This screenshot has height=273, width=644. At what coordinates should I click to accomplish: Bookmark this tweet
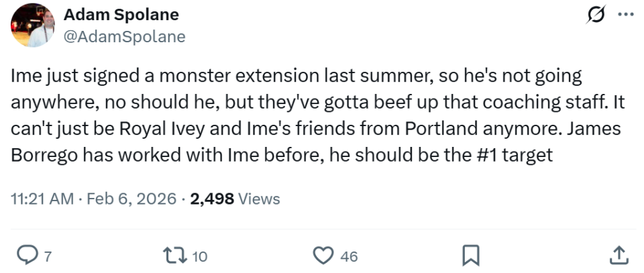[x=472, y=255]
